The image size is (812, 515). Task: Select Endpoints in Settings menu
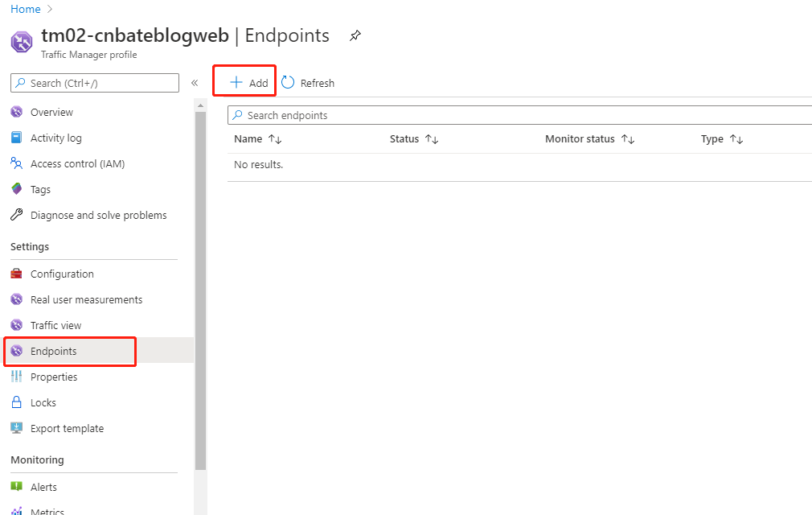[x=53, y=352]
